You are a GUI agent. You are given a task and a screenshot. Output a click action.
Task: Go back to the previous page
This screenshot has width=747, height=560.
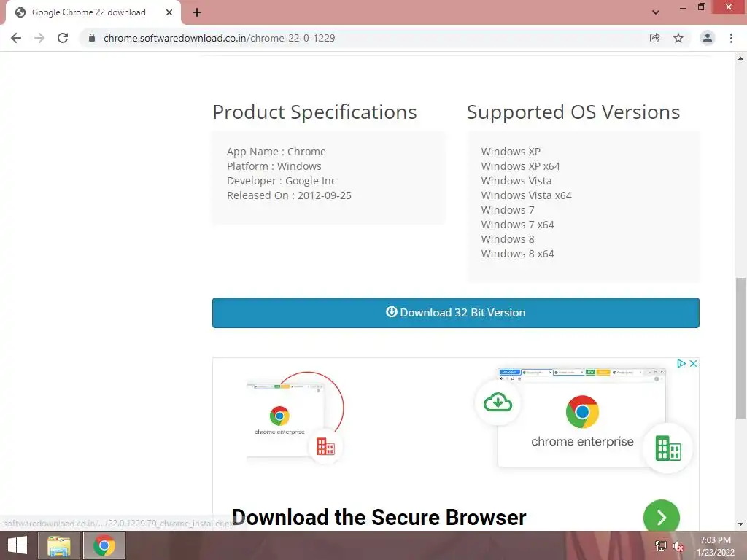(x=16, y=38)
